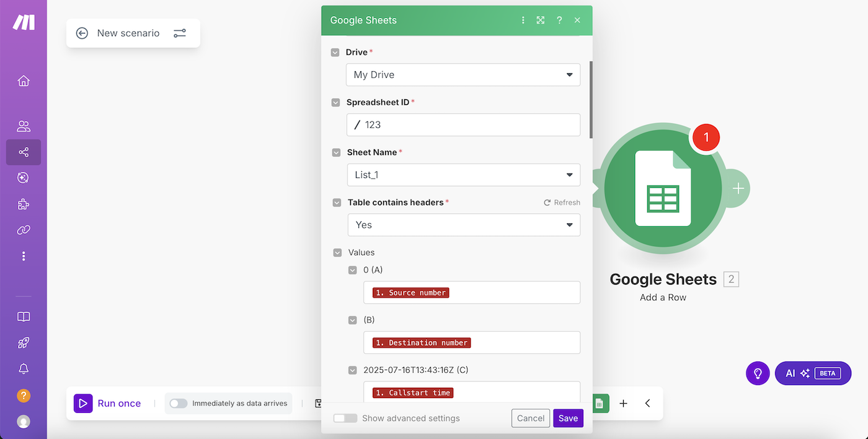The image size is (868, 439).
Task: Open the notifications bell
Action: (24, 368)
